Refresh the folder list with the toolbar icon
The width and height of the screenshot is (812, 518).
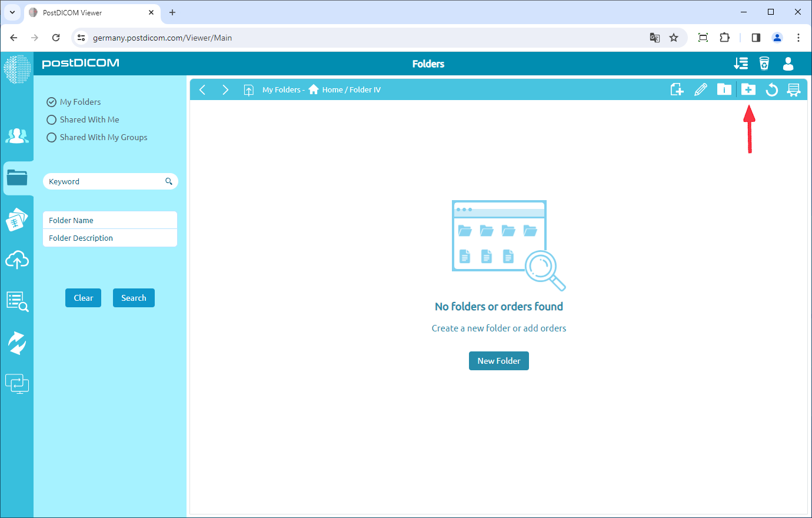pyautogui.click(x=771, y=89)
